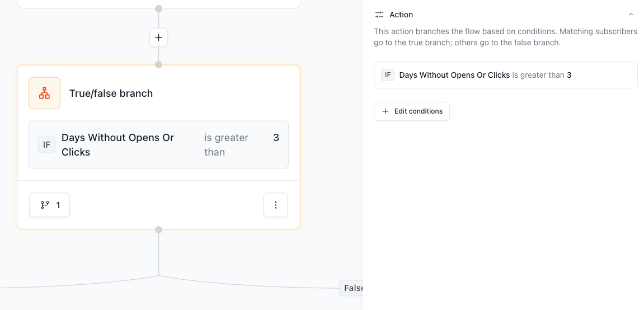Image resolution: width=644 pixels, height=310 pixels.
Task: Click the plus button to add a step
Action: point(158,37)
